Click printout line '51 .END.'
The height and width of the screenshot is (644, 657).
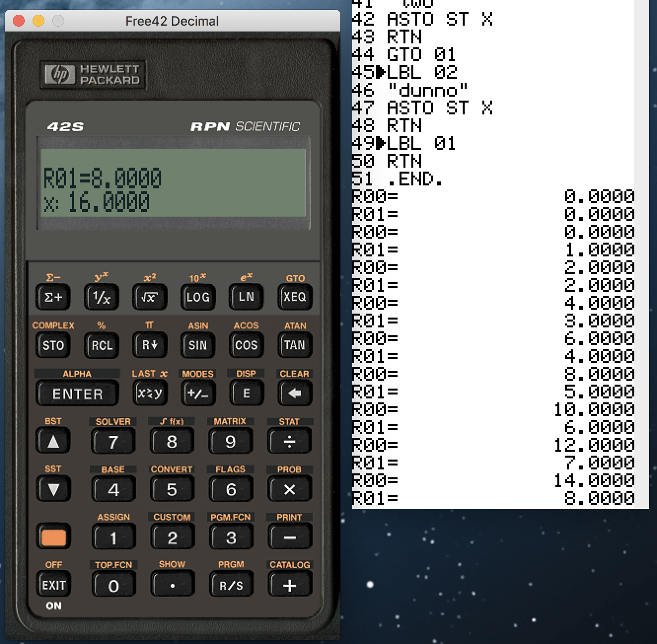click(397, 179)
